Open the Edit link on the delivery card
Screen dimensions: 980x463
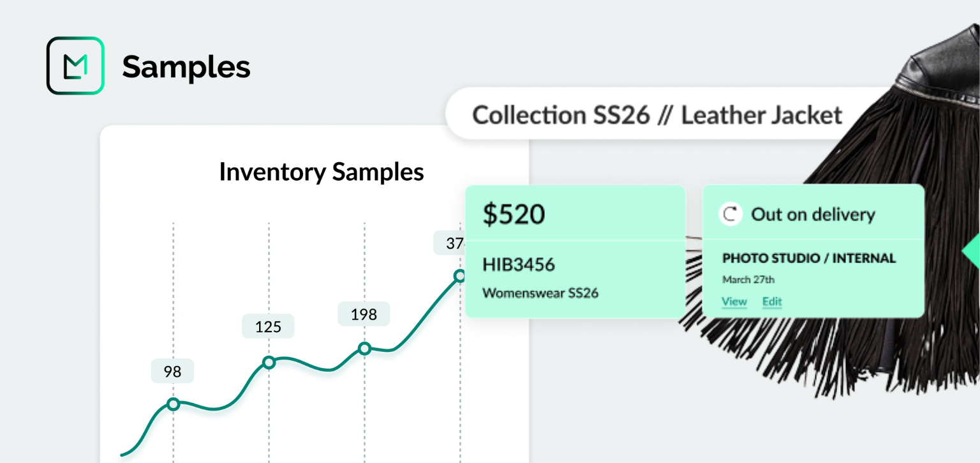pyautogui.click(x=772, y=301)
